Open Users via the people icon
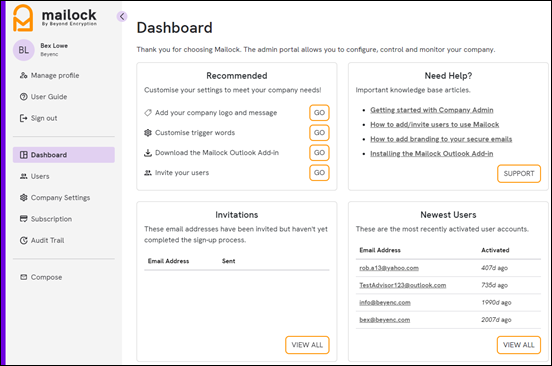Viewport: 552px width, 366px height. 24,176
